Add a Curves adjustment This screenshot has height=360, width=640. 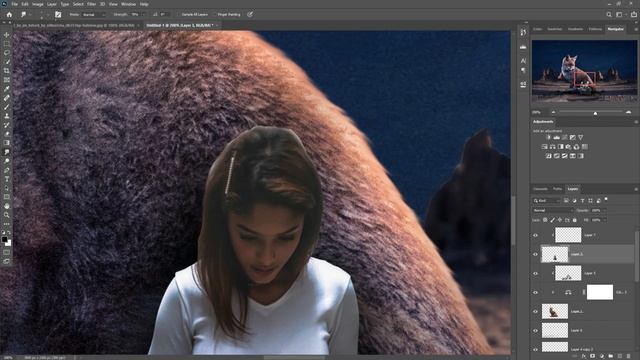click(564, 138)
